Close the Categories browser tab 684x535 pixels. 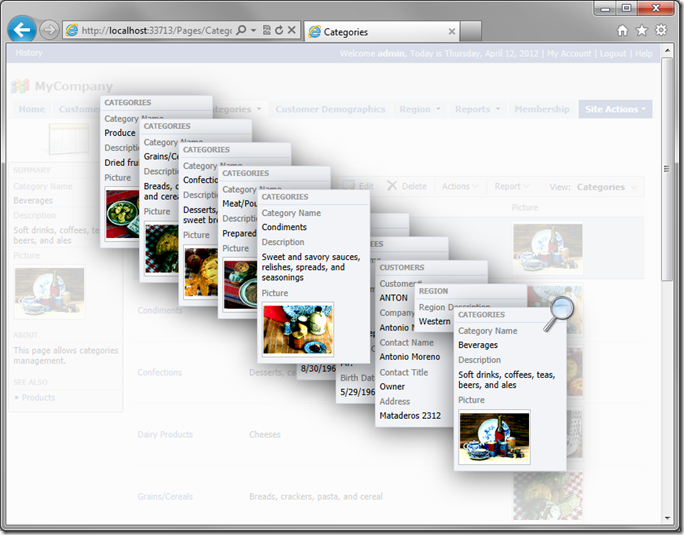point(452,31)
